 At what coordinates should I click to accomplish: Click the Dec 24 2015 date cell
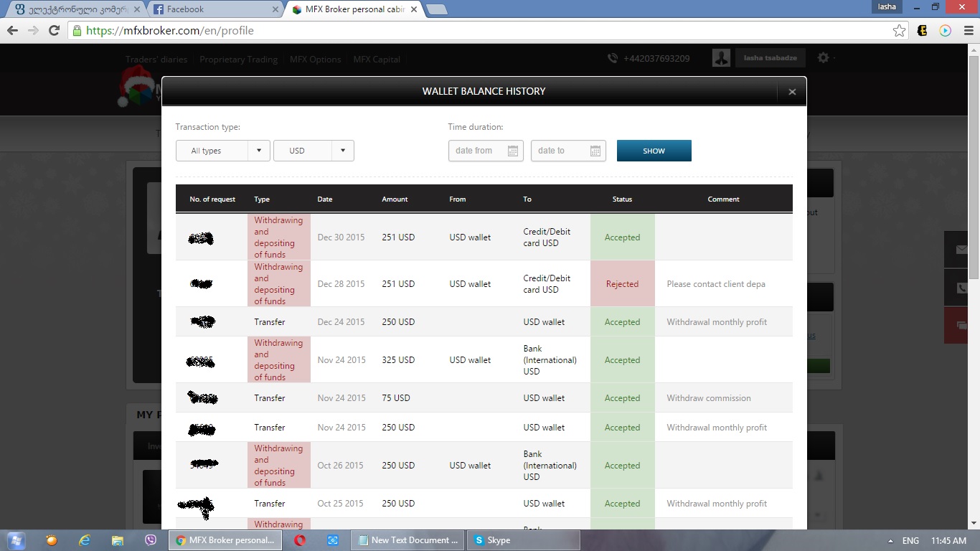341,322
